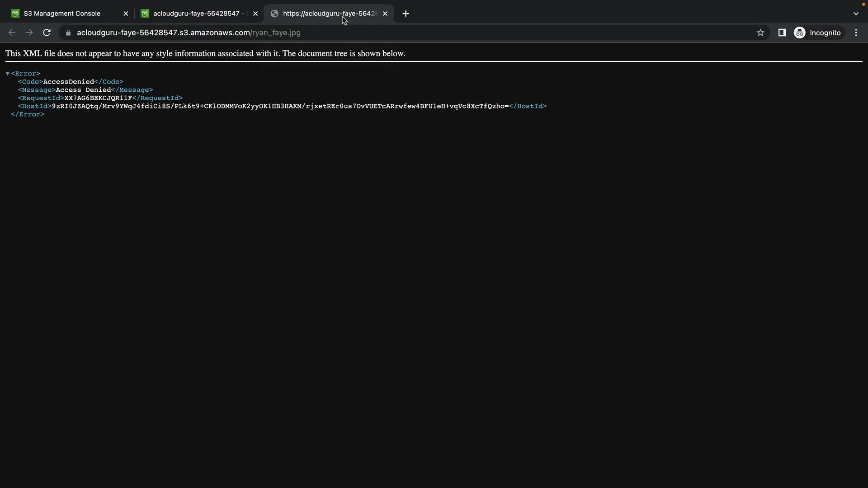Close the S3 Management Console tab
The width and height of the screenshot is (868, 488).
pos(126,14)
